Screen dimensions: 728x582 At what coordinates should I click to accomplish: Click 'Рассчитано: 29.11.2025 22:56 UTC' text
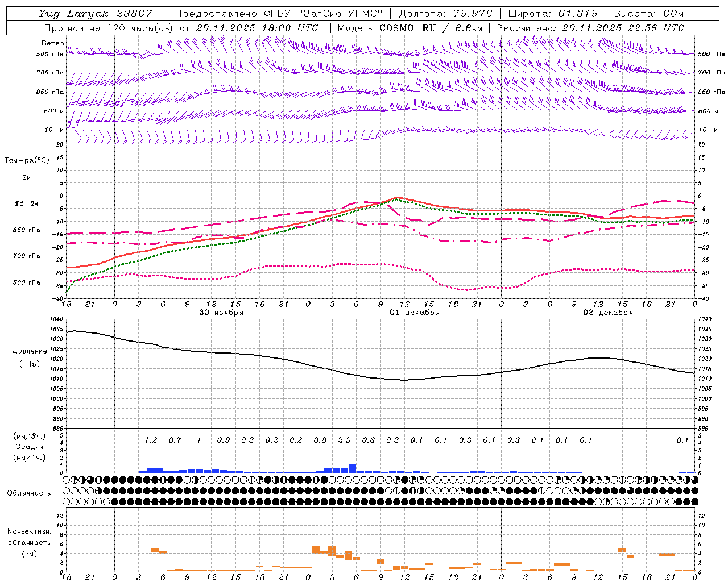point(590,28)
